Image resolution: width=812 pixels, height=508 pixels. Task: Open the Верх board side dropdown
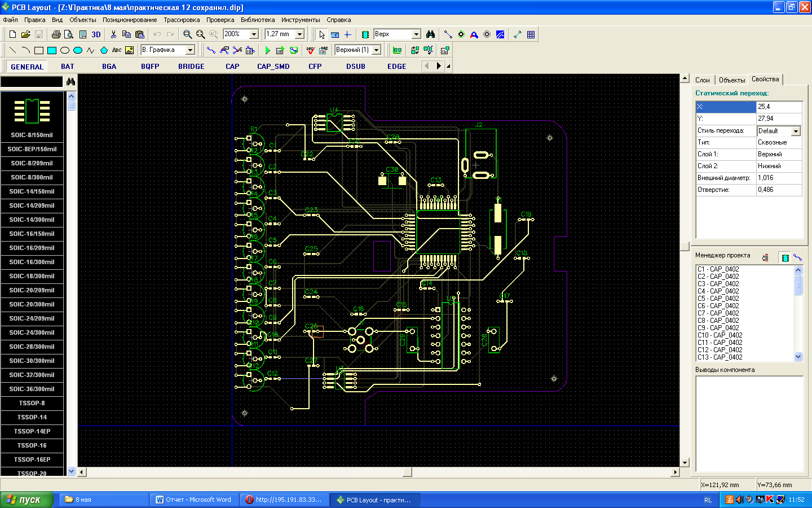click(x=416, y=34)
